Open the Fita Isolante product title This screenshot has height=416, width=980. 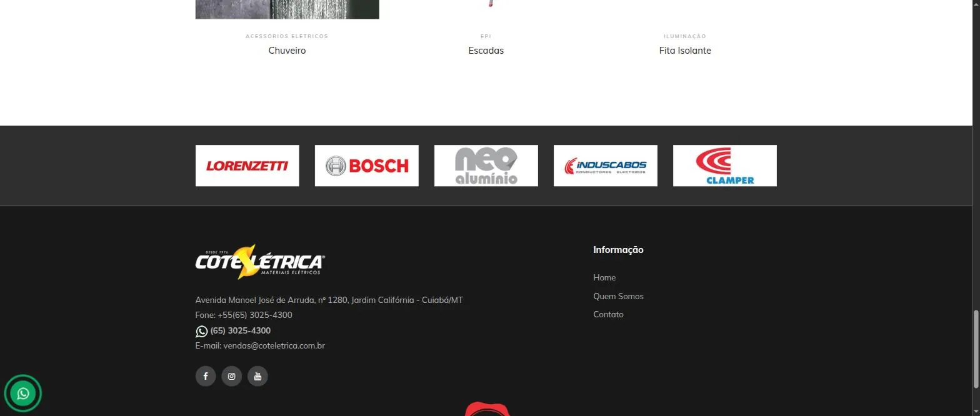pyautogui.click(x=685, y=51)
